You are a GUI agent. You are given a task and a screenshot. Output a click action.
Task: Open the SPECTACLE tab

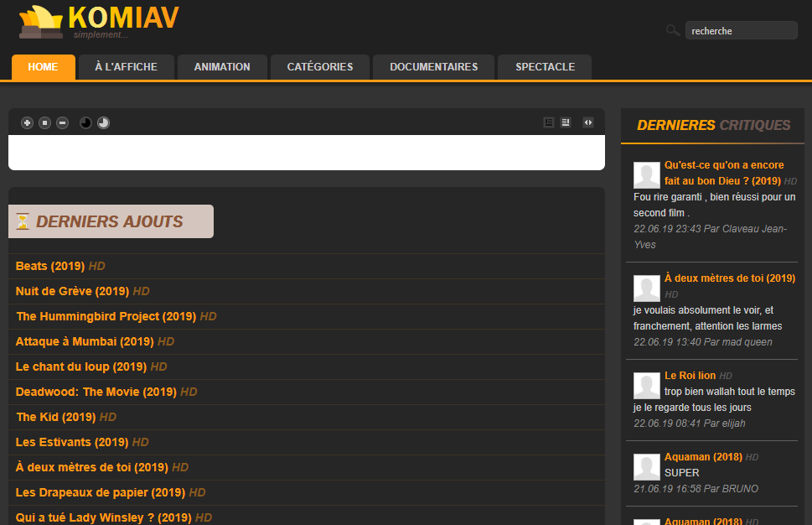545,67
